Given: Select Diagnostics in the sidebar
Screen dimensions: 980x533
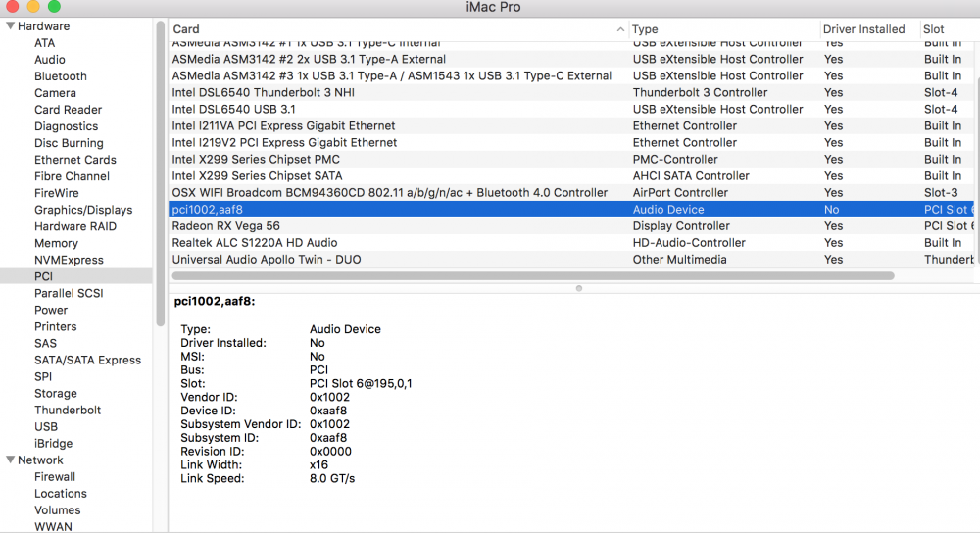Looking at the screenshot, I should 67,126.
